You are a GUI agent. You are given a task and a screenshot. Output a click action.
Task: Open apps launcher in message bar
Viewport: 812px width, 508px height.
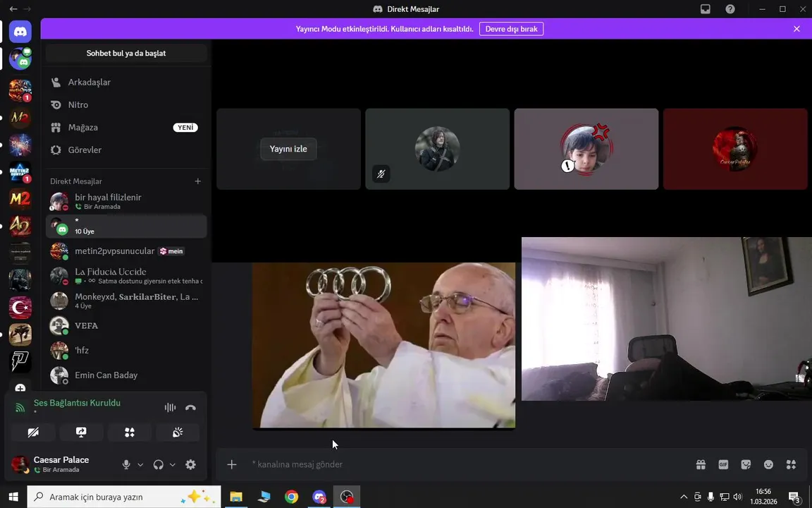(x=791, y=464)
